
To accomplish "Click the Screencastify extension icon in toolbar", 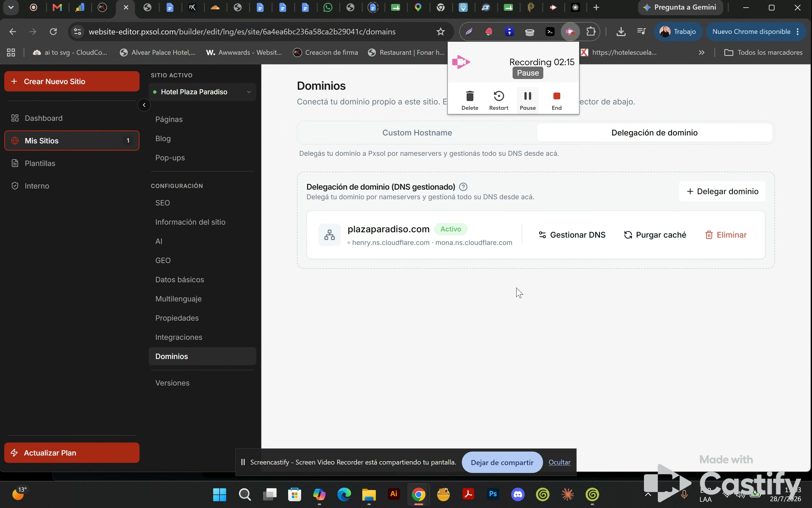I will (x=570, y=32).
